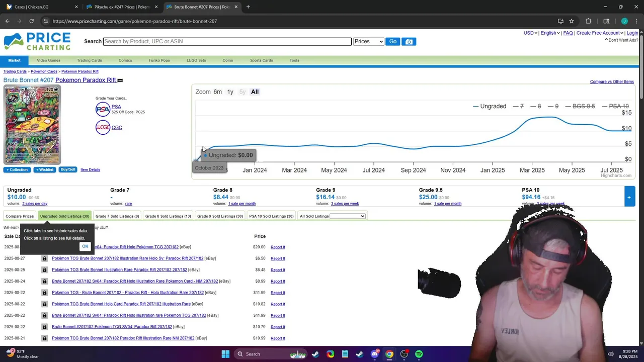
Task: Open the Create Free Account dropdown
Action: coord(600,33)
